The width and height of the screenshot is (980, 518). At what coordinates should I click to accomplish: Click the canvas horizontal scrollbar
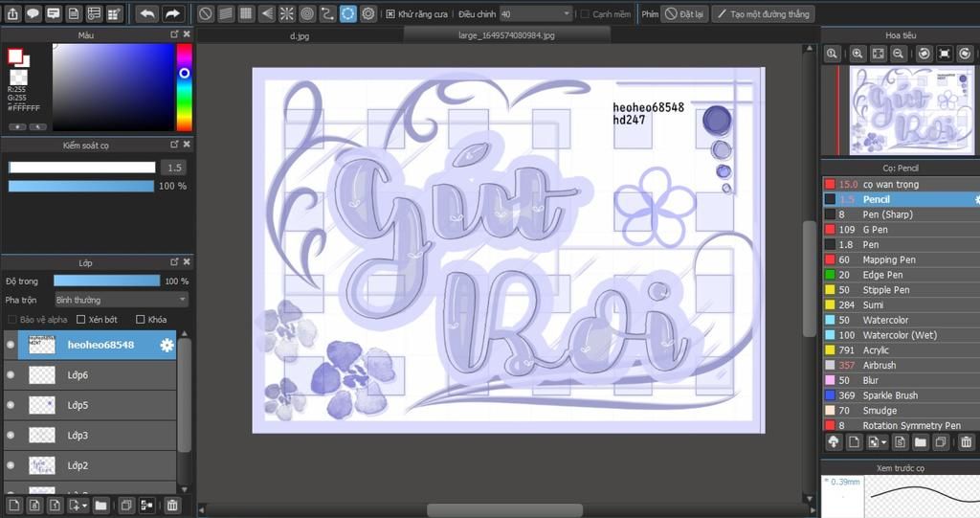tap(504, 510)
